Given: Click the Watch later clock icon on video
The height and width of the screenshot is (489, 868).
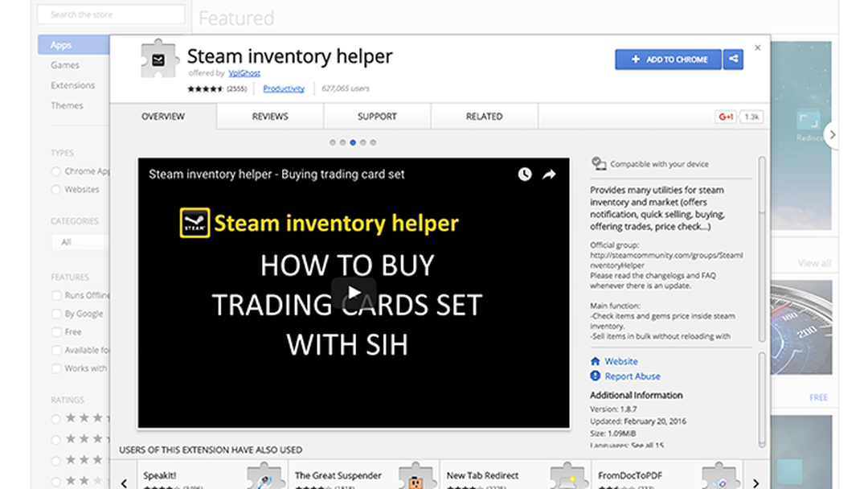Looking at the screenshot, I should click(x=525, y=175).
